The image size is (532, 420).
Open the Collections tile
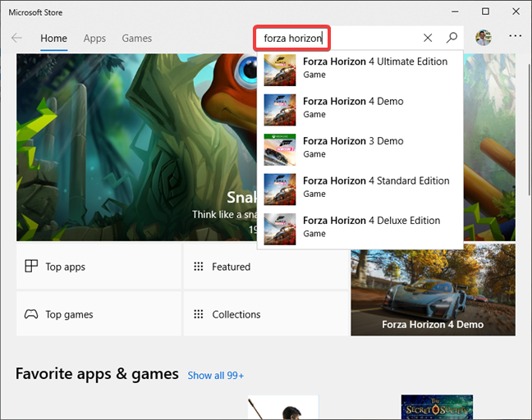click(x=266, y=314)
